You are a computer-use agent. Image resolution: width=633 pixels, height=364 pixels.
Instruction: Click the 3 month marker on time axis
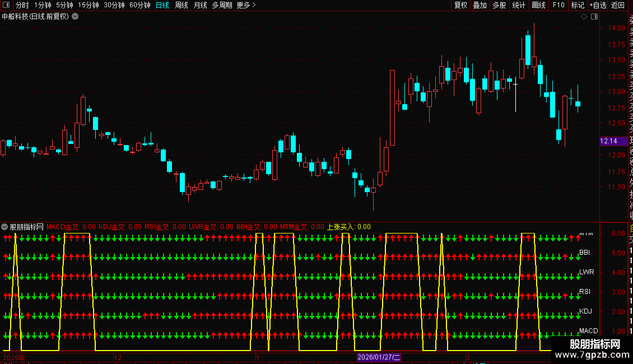(468, 357)
